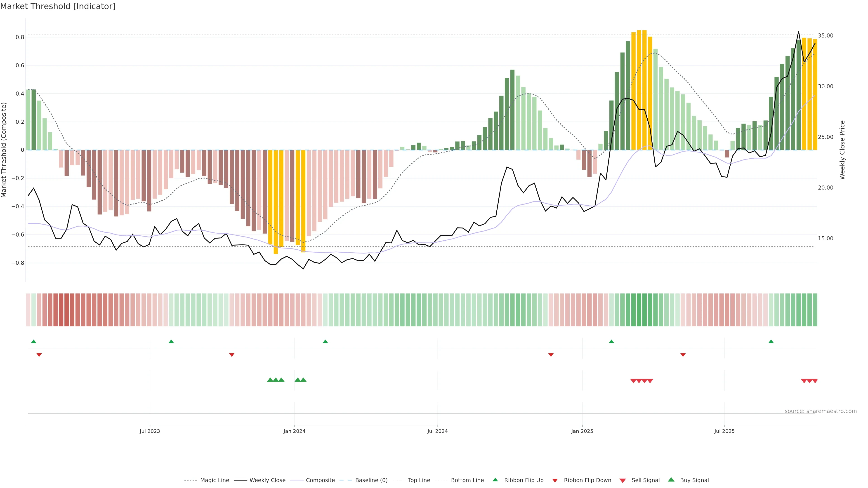Click the Baseline (0) legend dashed sample

pos(346,480)
